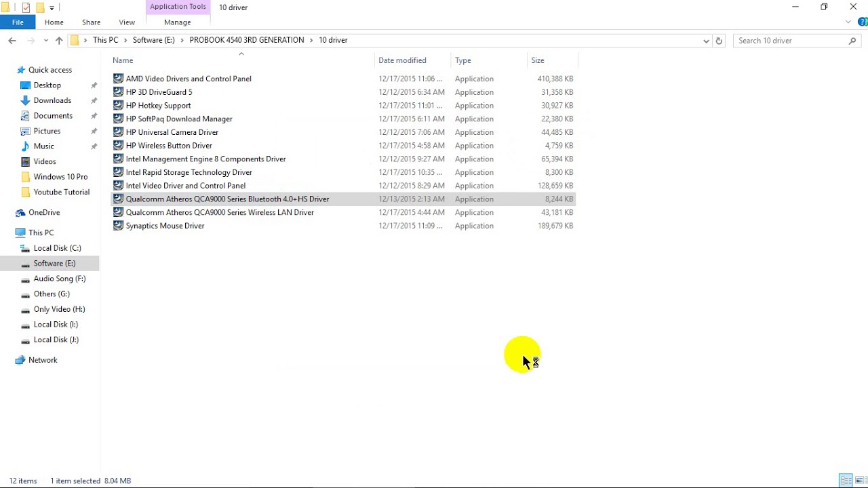Go back with the Back arrow

coord(12,41)
